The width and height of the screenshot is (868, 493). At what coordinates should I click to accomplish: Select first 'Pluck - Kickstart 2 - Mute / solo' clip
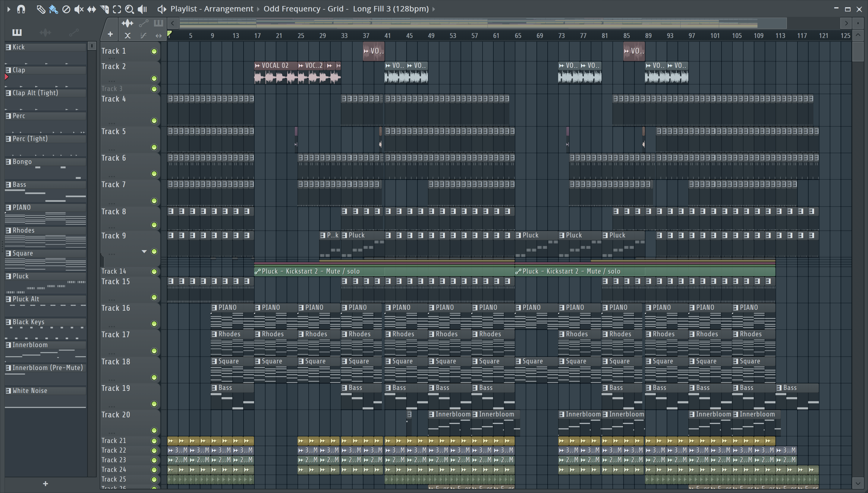click(x=384, y=271)
